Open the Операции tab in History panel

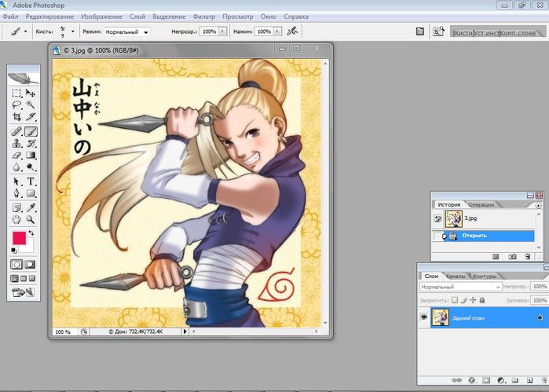pos(481,203)
